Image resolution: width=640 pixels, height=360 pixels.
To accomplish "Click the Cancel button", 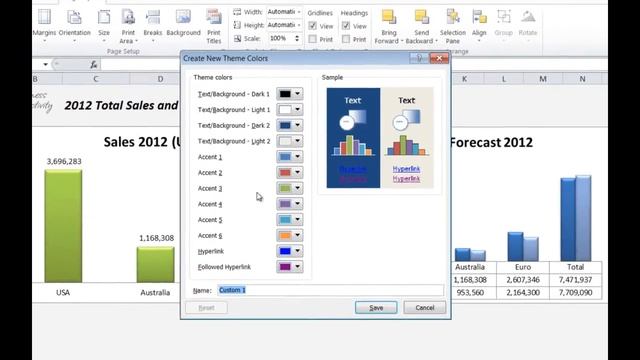I will coord(424,308).
